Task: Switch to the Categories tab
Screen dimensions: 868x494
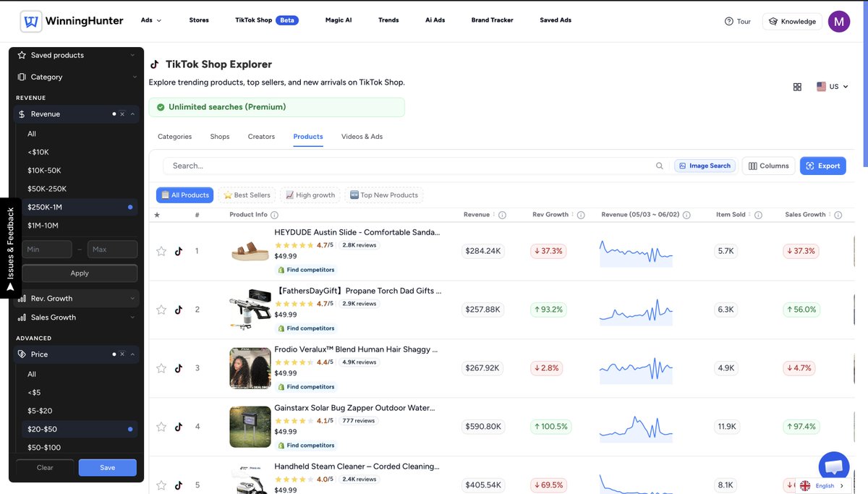Action: [x=175, y=137]
